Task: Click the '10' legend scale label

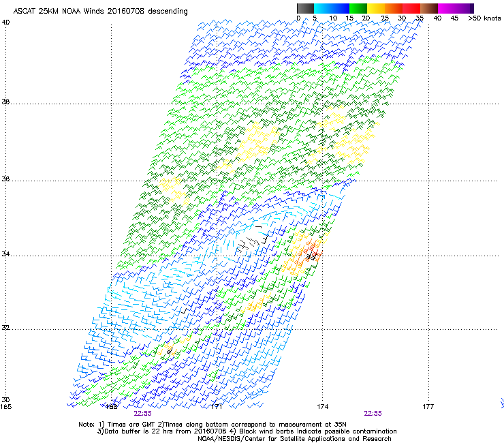Action: click(x=333, y=18)
